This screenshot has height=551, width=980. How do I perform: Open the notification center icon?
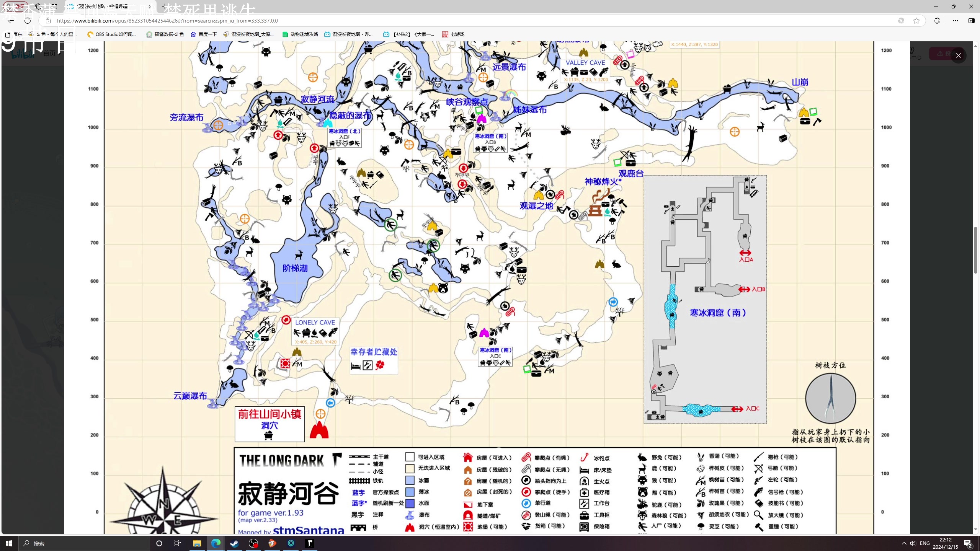[968, 543]
